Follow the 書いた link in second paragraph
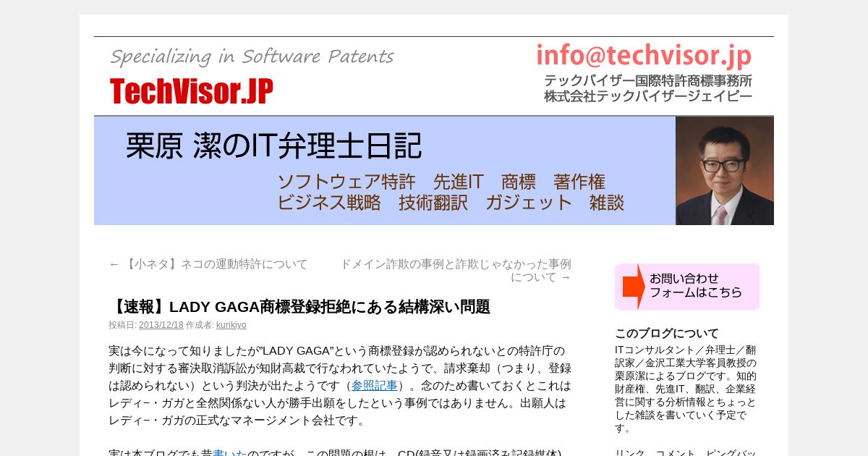Image resolution: width=868 pixels, height=456 pixels. coord(230,454)
